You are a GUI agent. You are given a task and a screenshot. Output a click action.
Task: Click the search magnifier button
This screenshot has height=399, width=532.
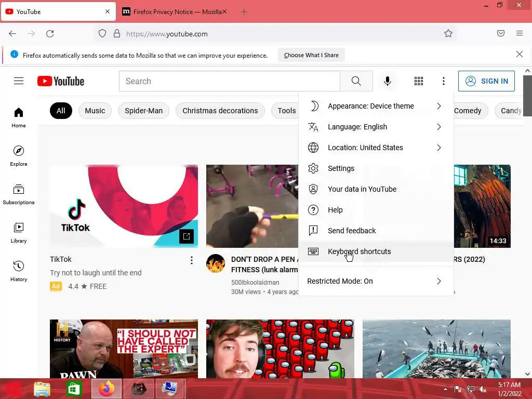tap(356, 81)
